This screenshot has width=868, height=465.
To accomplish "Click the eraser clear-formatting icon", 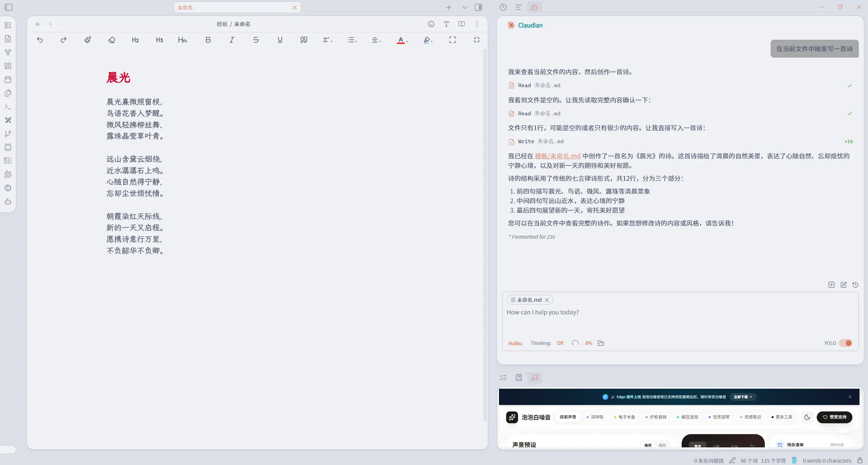I will 112,40.
